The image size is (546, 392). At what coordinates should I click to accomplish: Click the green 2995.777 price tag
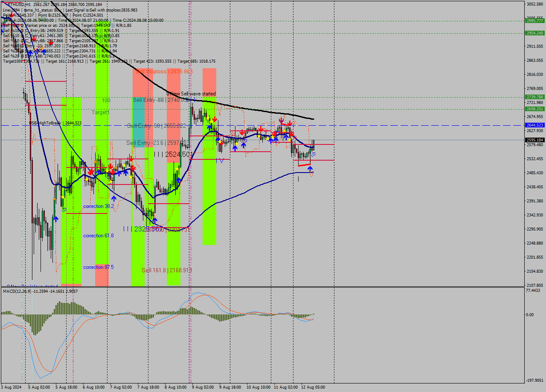coord(535,20)
